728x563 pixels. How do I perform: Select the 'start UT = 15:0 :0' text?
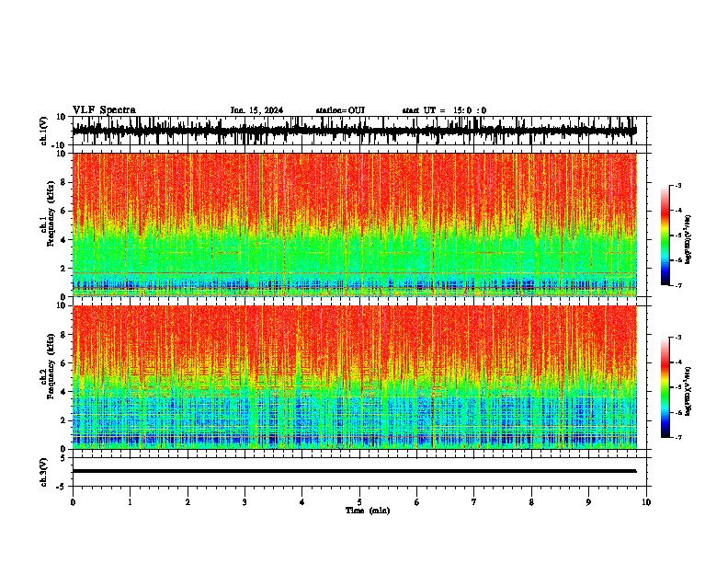coord(444,110)
